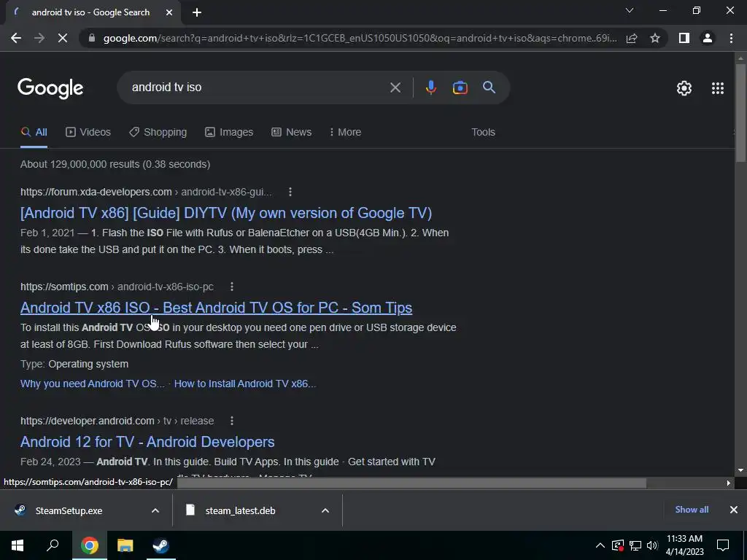Close the android tv iso tab
Image resolution: width=747 pixels, height=560 pixels.
coord(169,12)
